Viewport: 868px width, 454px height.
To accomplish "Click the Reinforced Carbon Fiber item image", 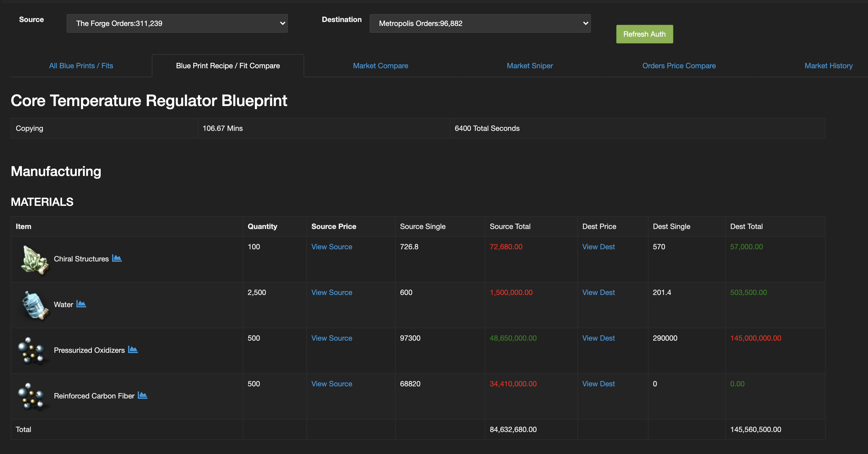I will (32, 397).
